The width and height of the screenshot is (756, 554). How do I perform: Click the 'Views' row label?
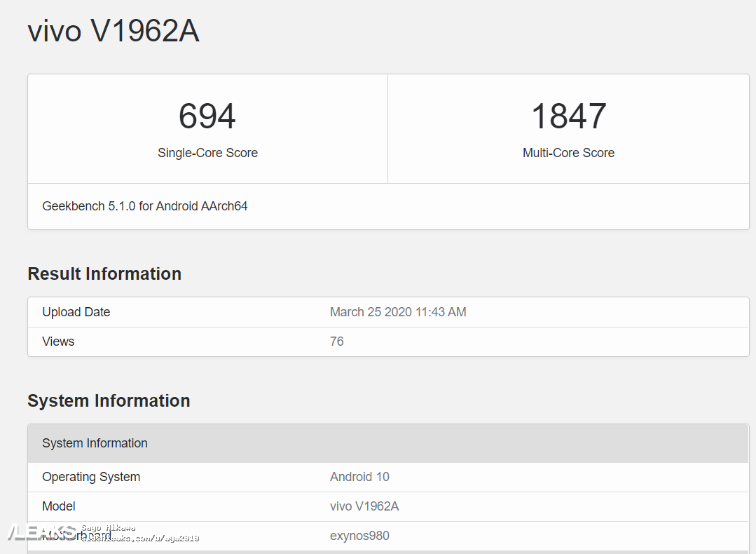tap(58, 342)
